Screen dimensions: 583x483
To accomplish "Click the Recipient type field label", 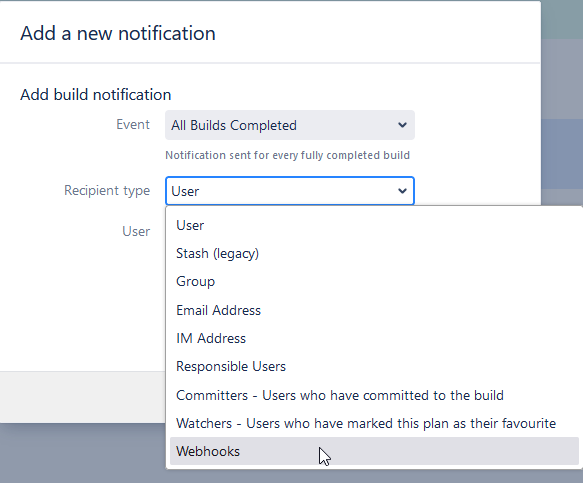I will [107, 190].
